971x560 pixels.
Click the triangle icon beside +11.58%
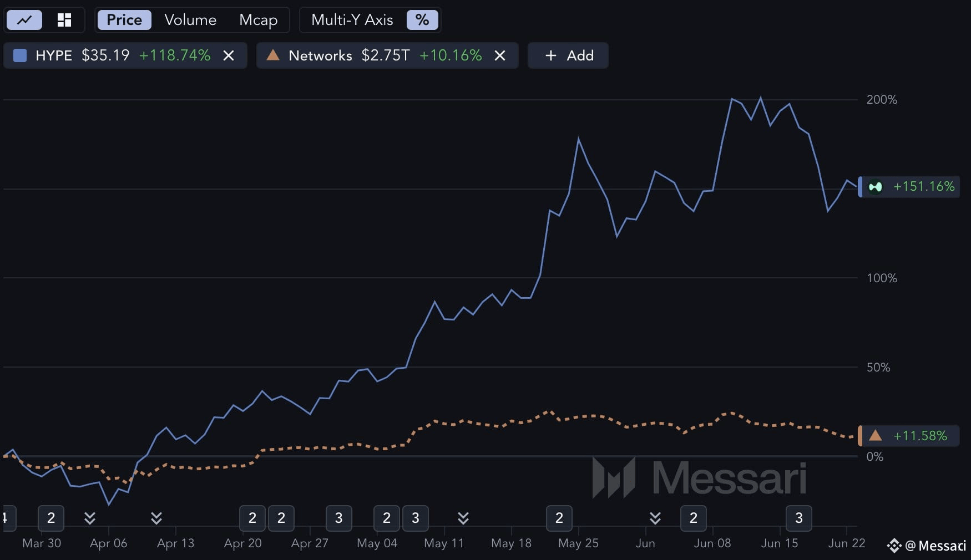tap(875, 435)
